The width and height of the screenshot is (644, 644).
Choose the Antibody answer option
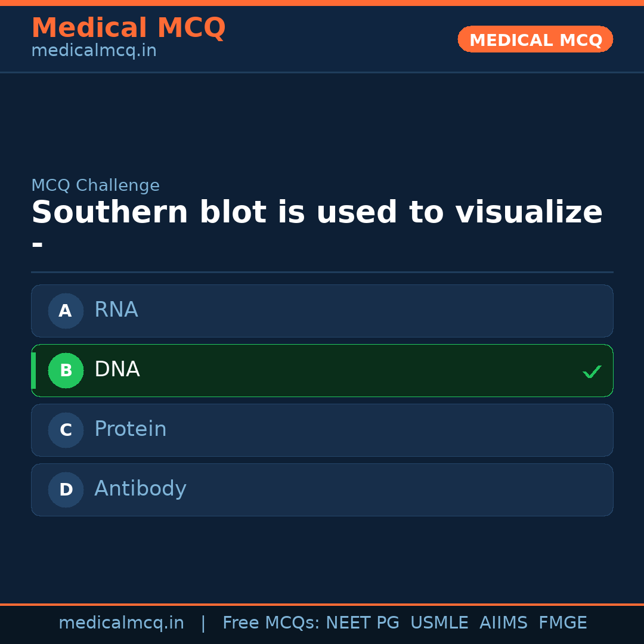click(x=322, y=490)
